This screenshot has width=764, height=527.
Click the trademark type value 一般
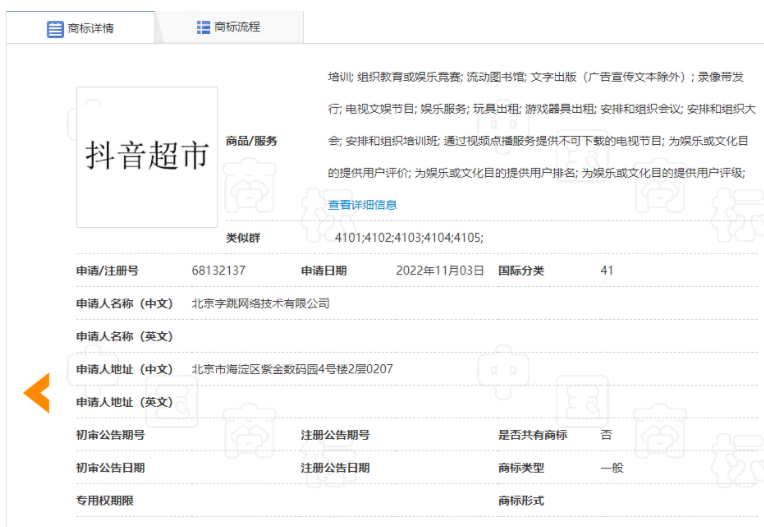click(x=611, y=467)
